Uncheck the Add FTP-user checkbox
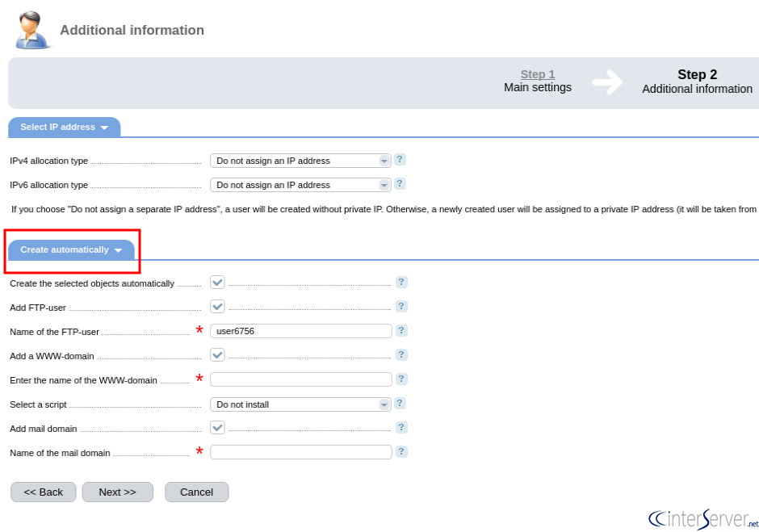The height and width of the screenshot is (532, 759). [217, 307]
